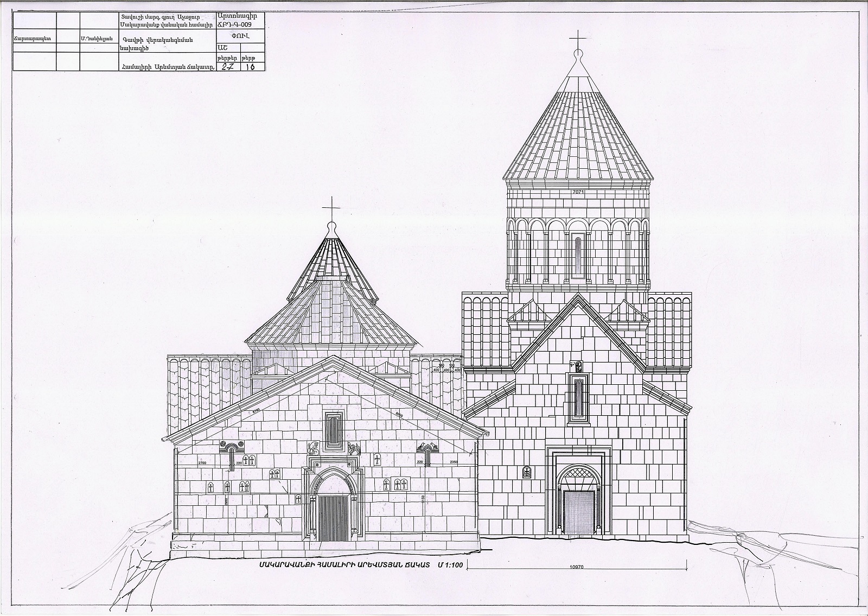This screenshot has height=616, width=868.
Task: Click the cross atop the left smaller dome
Action: [330, 207]
